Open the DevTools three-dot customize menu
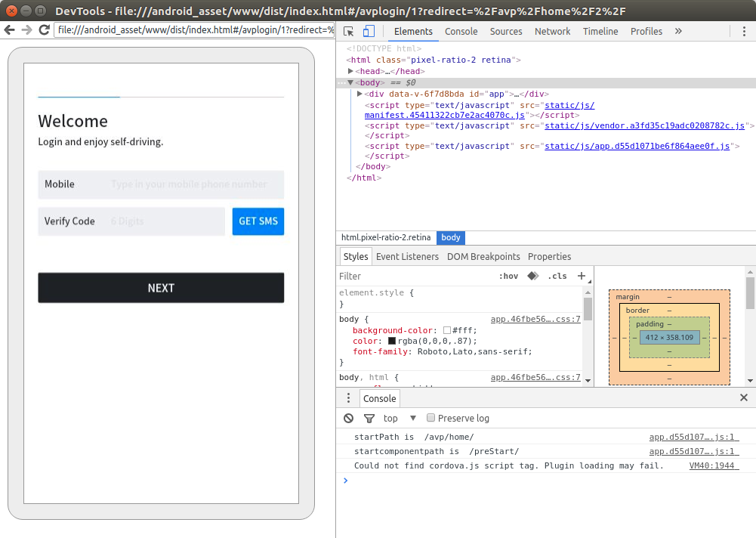Image resolution: width=756 pixels, height=538 pixels. (x=744, y=32)
